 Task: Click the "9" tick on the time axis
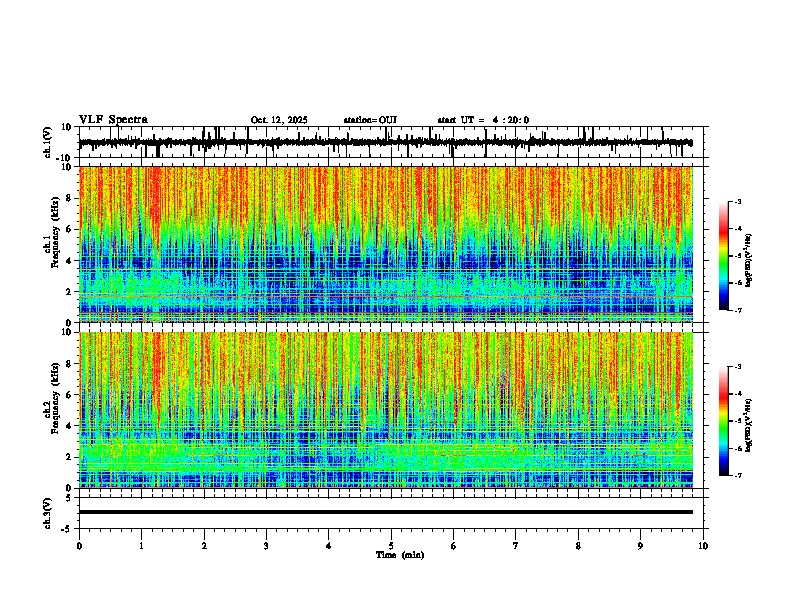tap(640, 546)
